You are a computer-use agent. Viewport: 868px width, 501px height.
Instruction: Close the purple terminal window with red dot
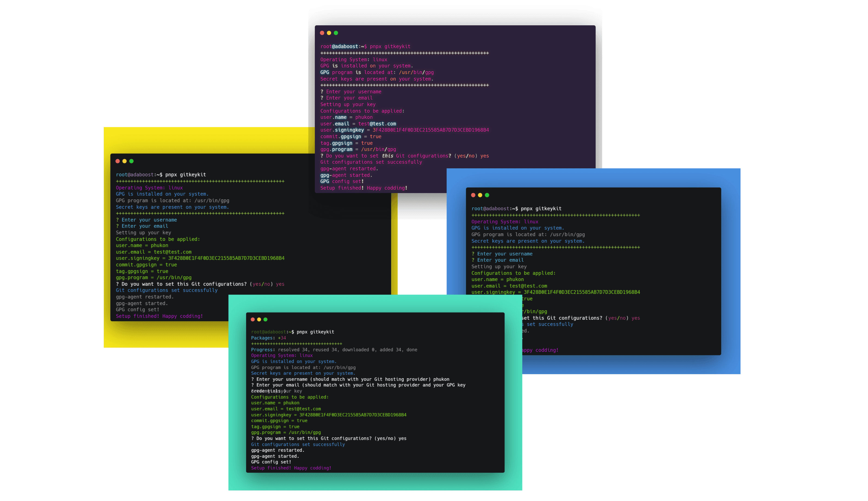coord(322,33)
